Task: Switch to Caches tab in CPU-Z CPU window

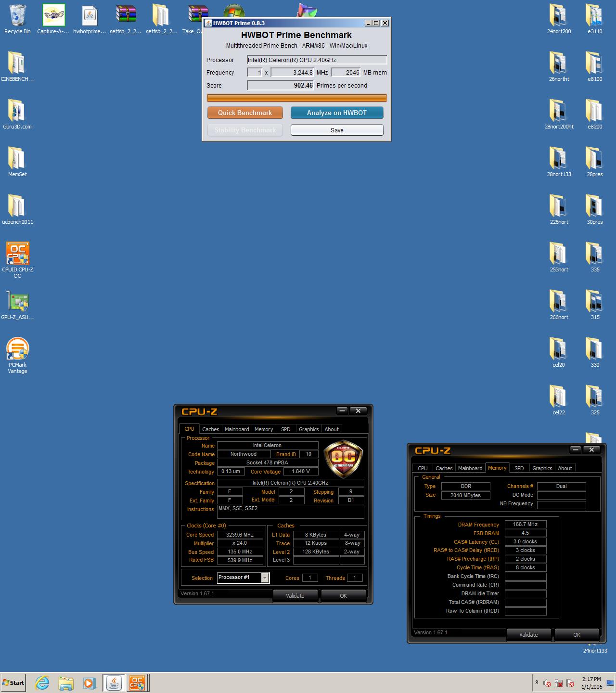Action: (x=210, y=429)
